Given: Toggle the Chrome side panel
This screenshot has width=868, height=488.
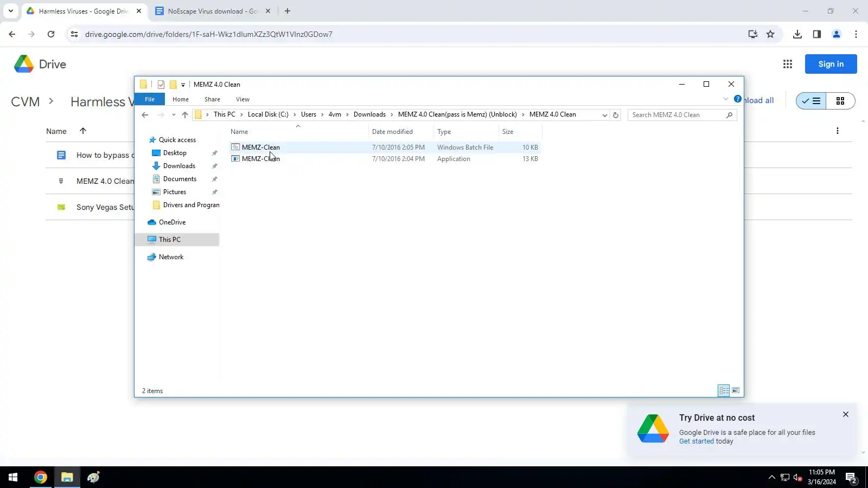Looking at the screenshot, I should 817,34.
